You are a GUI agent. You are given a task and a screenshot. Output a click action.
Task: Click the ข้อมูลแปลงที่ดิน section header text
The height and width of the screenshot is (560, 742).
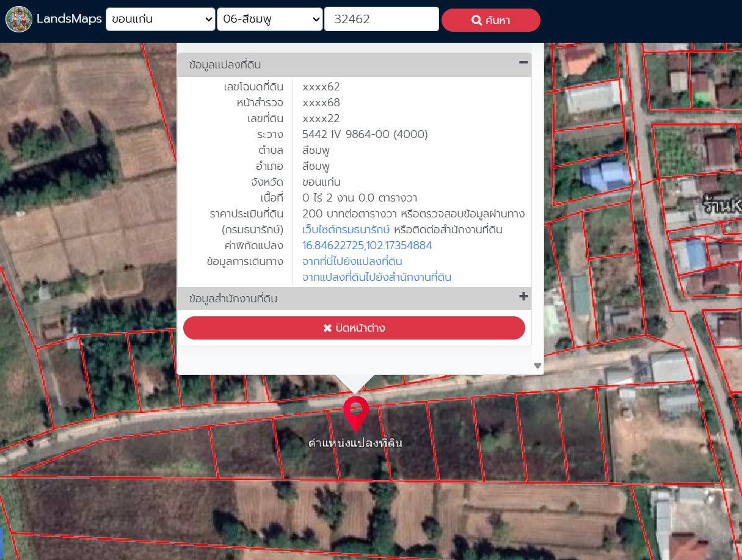click(225, 65)
